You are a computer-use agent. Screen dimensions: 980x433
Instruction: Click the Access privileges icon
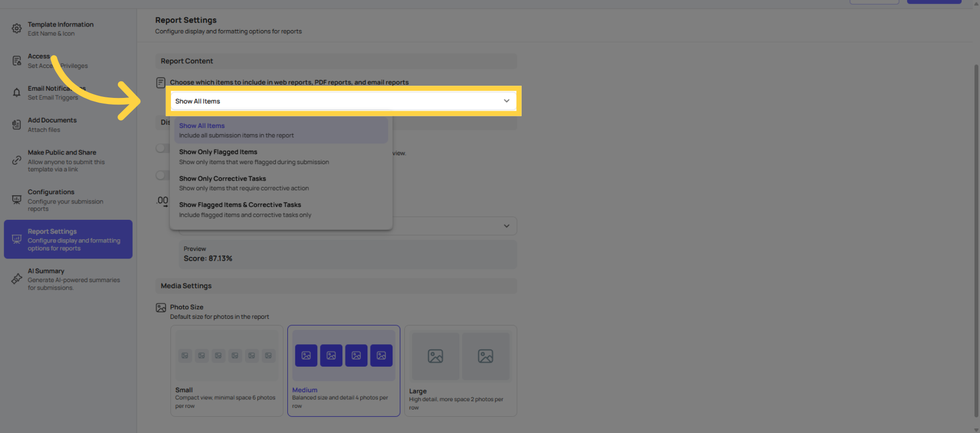tap(17, 61)
